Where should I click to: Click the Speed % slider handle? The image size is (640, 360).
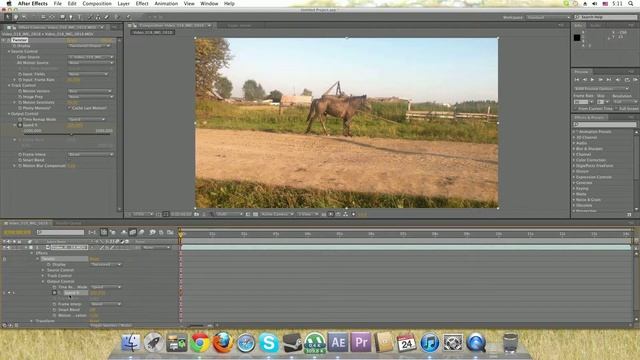(71, 134)
